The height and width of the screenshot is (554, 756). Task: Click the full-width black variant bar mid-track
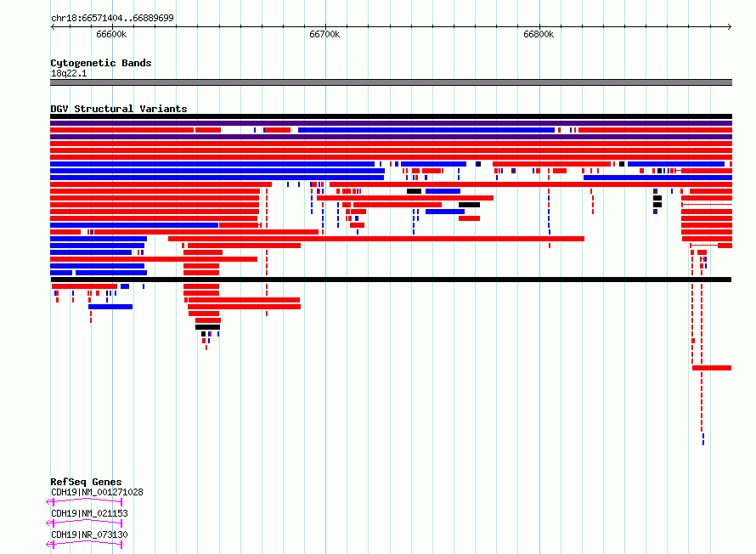(x=391, y=280)
